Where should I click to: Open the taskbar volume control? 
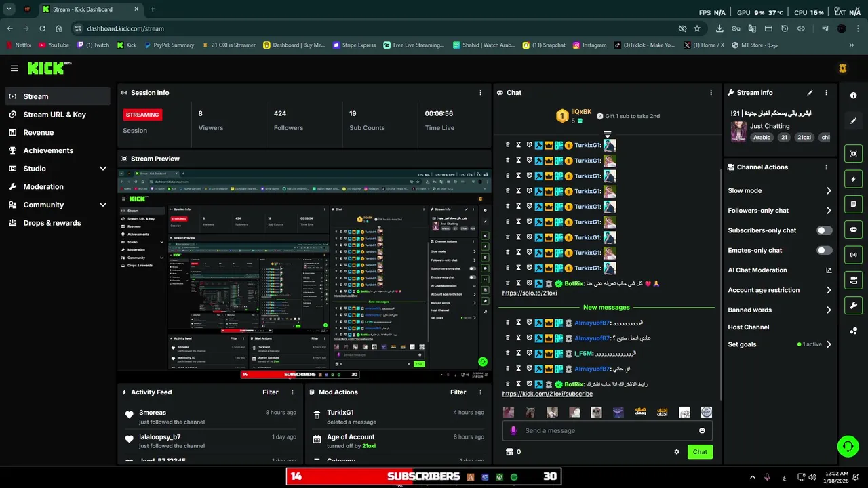pyautogui.click(x=814, y=477)
